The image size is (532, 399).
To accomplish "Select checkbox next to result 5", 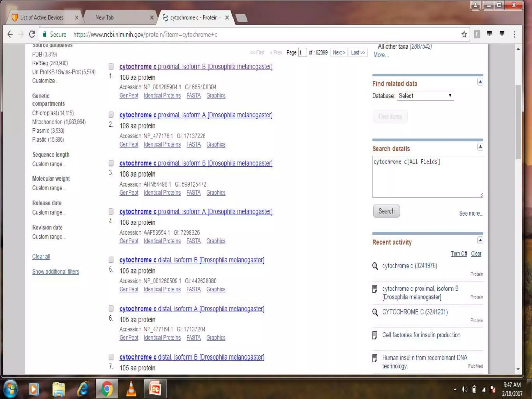I will 111,260.
